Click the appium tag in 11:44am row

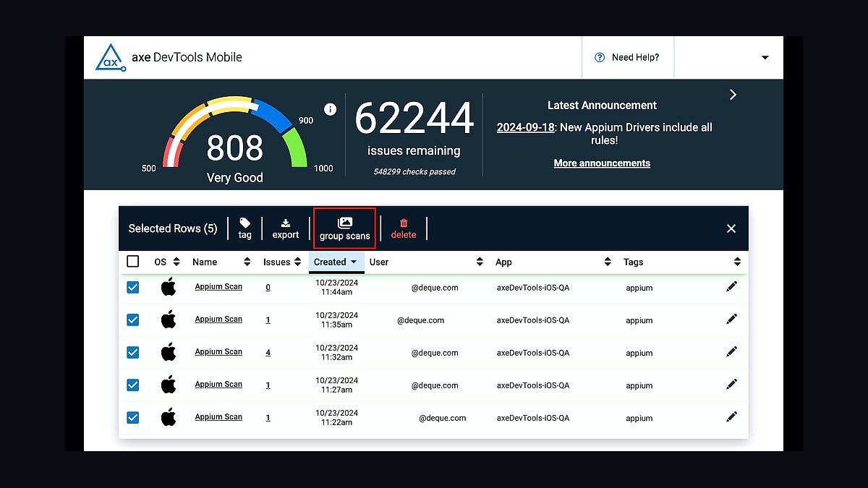[x=639, y=288]
